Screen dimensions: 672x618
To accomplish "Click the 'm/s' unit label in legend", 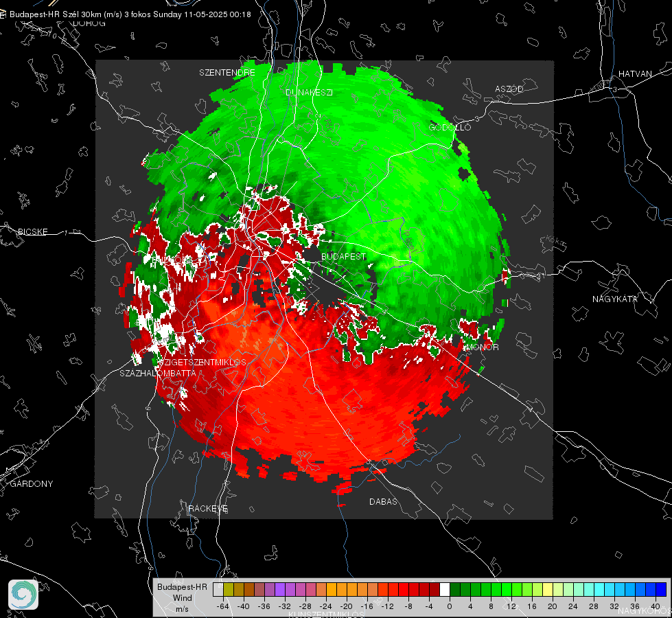I will point(182,609).
